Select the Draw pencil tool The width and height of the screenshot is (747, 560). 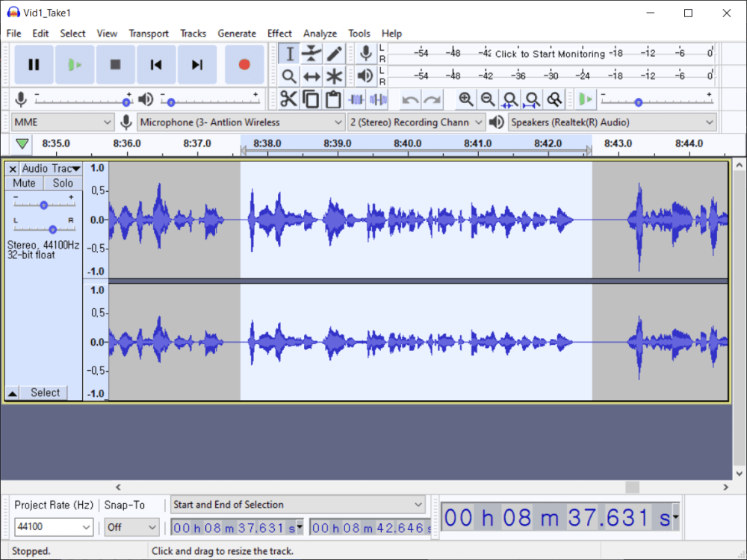click(335, 53)
